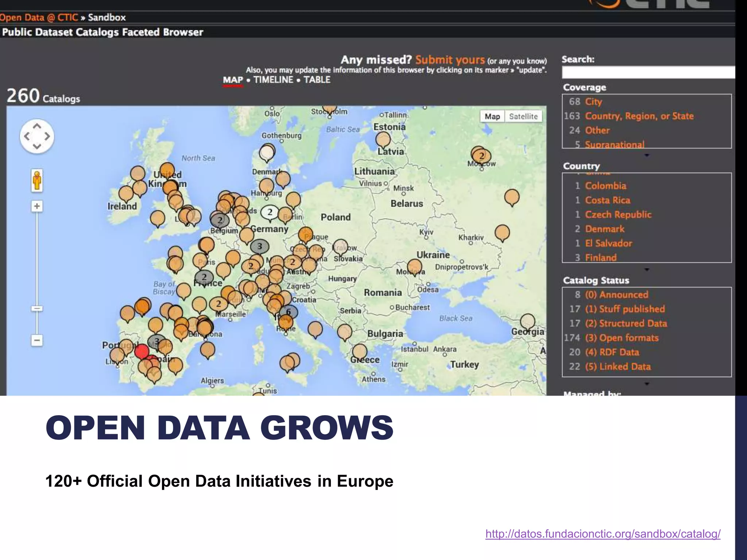Click the Moscow cluster marker numbered 2
Viewport: 747px width, 560px height.
pos(481,156)
